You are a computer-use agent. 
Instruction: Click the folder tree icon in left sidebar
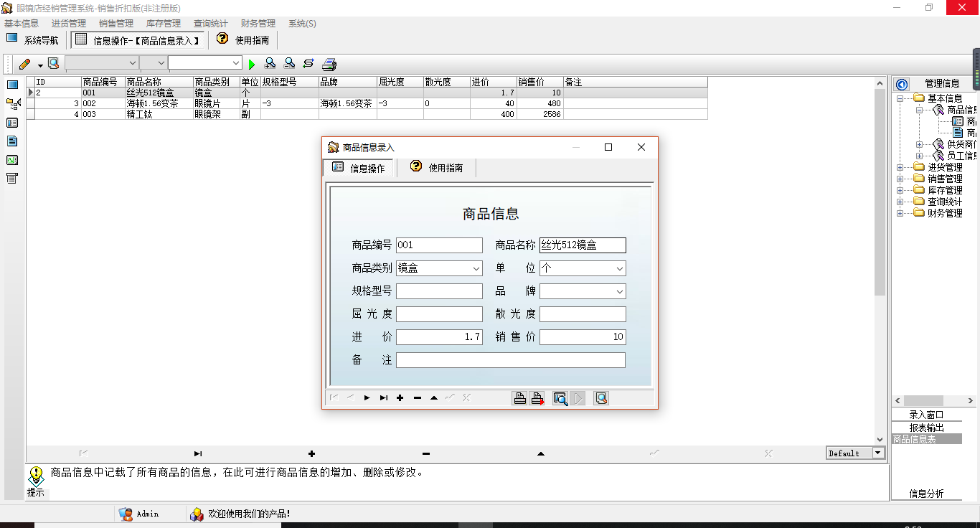pos(12,104)
